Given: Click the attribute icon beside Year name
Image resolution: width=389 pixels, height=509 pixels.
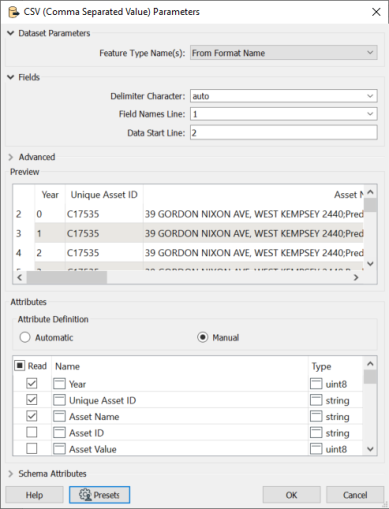Looking at the screenshot, I should click(x=59, y=384).
